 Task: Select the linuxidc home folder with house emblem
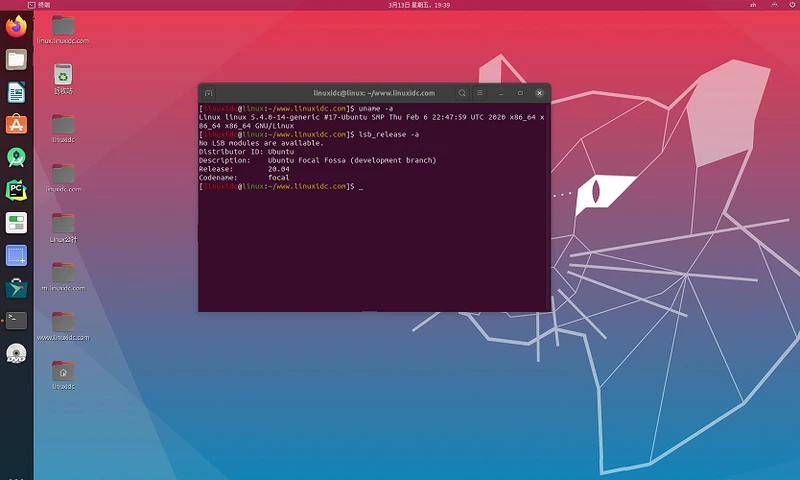point(63,375)
